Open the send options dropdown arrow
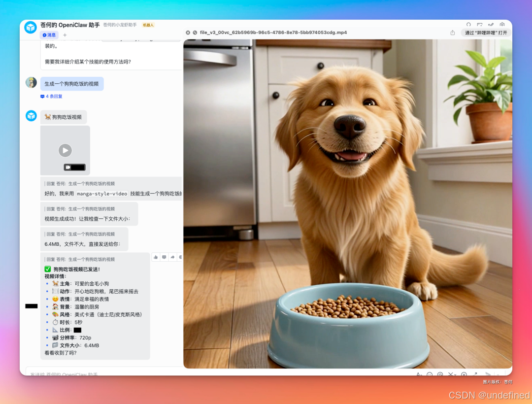The width and height of the screenshot is (532, 404). click(498, 374)
